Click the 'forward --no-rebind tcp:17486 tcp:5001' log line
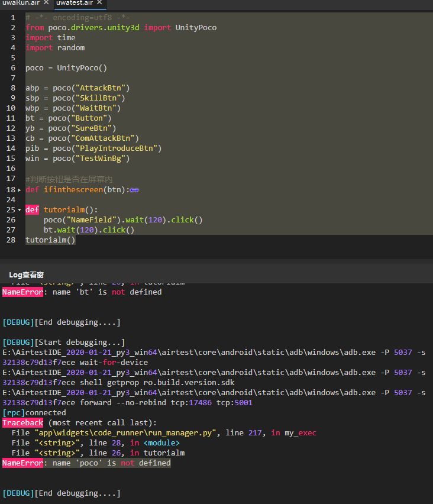The image size is (433, 504). pyautogui.click(x=127, y=403)
